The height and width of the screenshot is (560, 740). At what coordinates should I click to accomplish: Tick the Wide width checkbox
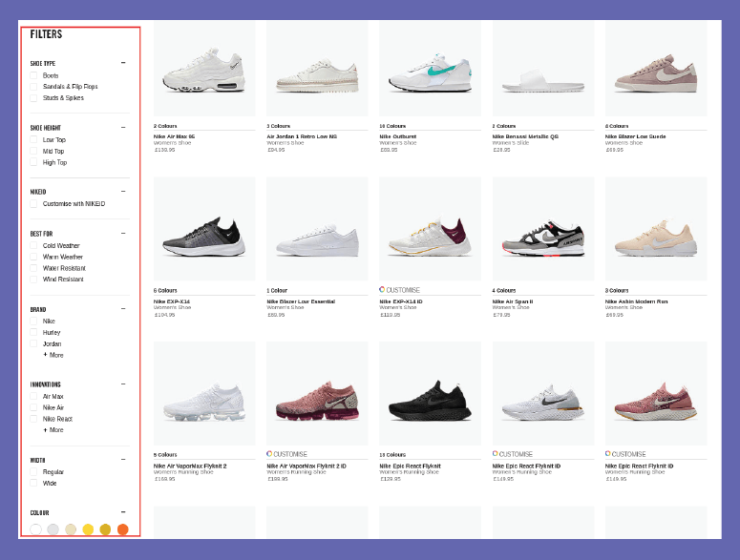(x=33, y=483)
